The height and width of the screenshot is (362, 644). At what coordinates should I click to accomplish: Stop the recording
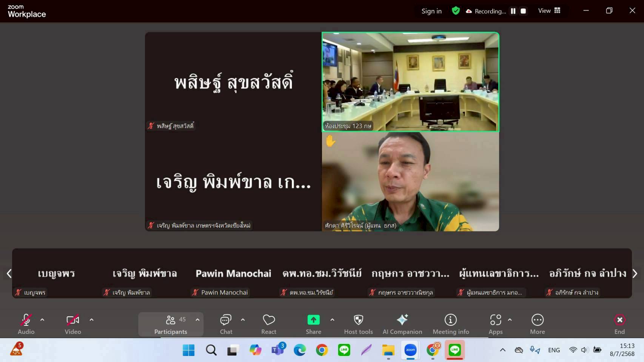point(523,11)
